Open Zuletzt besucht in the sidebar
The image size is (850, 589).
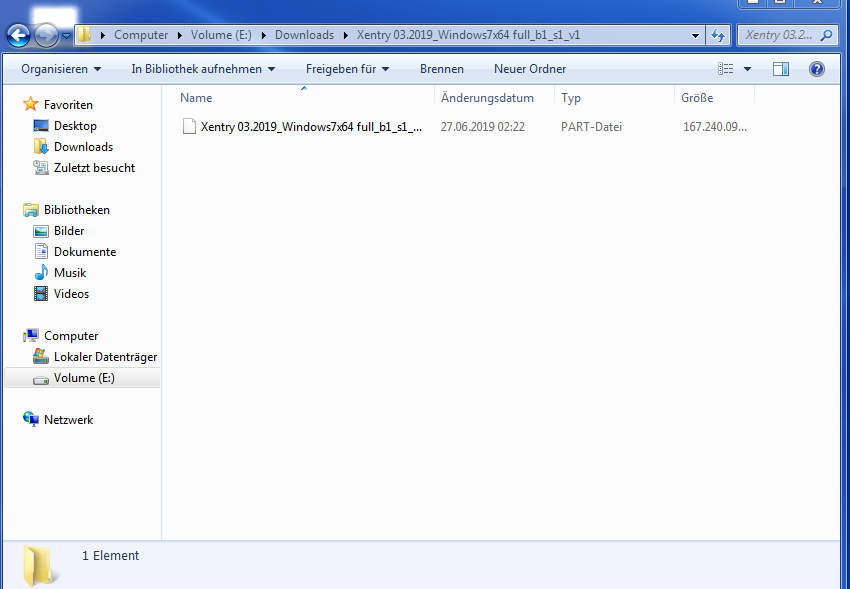(x=94, y=168)
